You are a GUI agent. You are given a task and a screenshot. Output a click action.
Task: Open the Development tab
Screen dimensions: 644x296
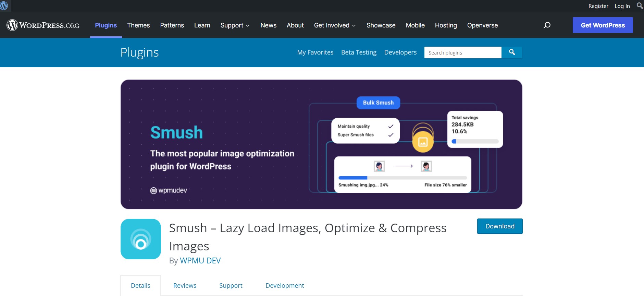coord(285,285)
